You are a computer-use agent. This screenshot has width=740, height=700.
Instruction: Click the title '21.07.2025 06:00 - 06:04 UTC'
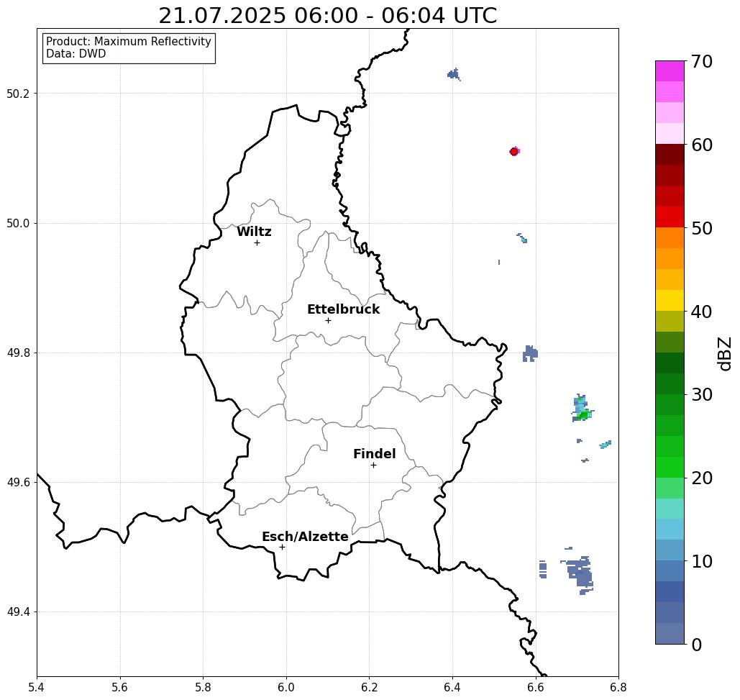327,16
